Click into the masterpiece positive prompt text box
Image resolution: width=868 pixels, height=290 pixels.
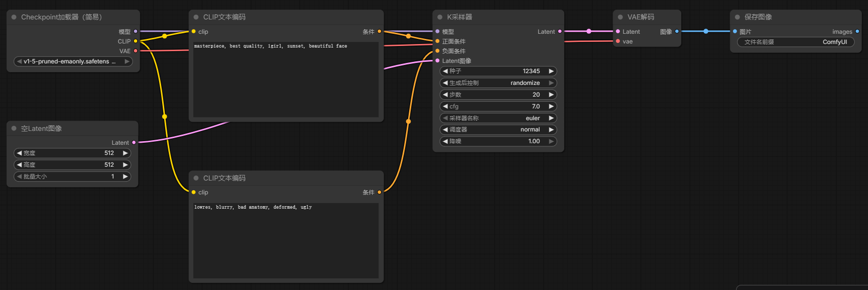point(286,80)
